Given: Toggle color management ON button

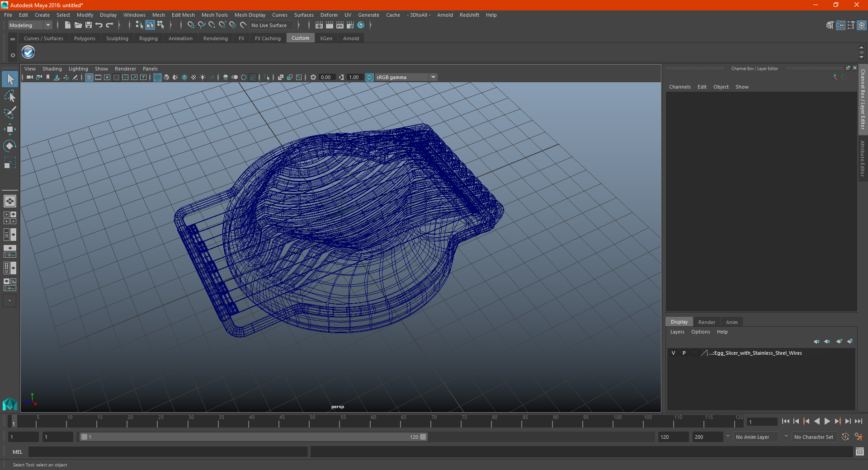Looking at the screenshot, I should (x=369, y=77).
